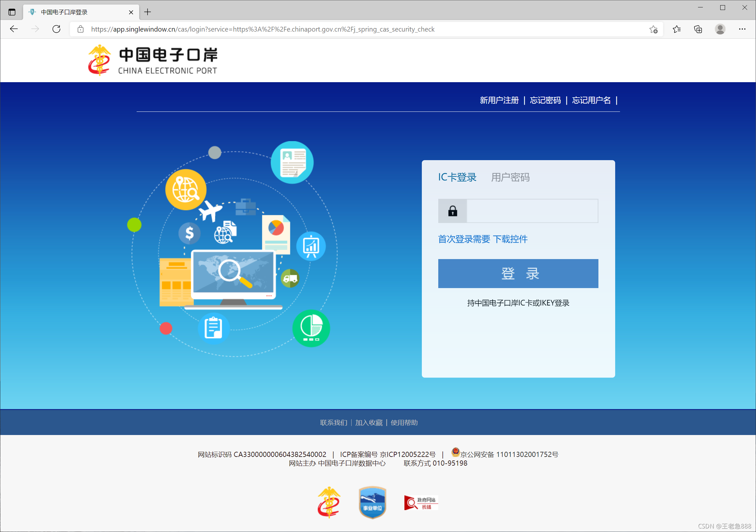Click the 登录 login button
The width and height of the screenshot is (756, 532).
(518, 273)
